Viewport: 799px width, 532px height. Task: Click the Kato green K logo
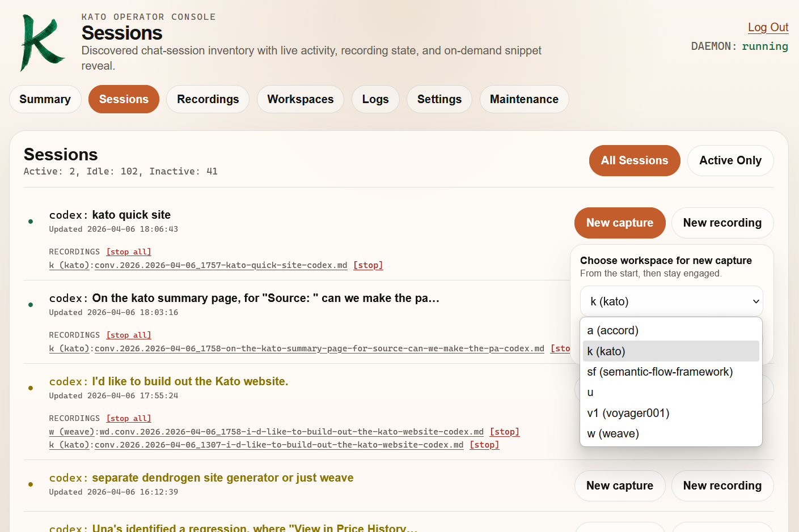(41, 43)
